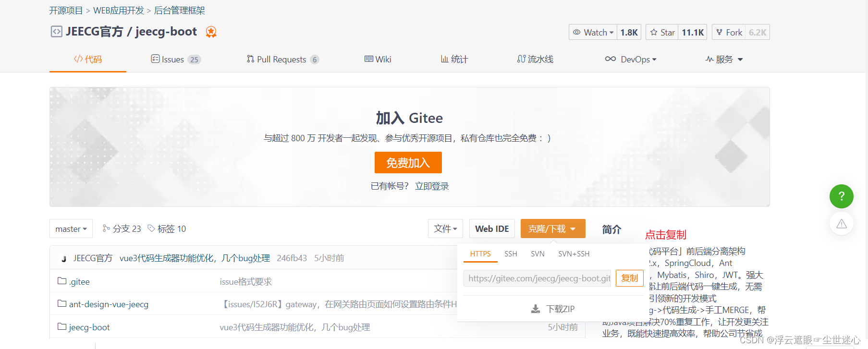Open the Pull Requests tab
Screen dimensions: 868x349
[282, 59]
